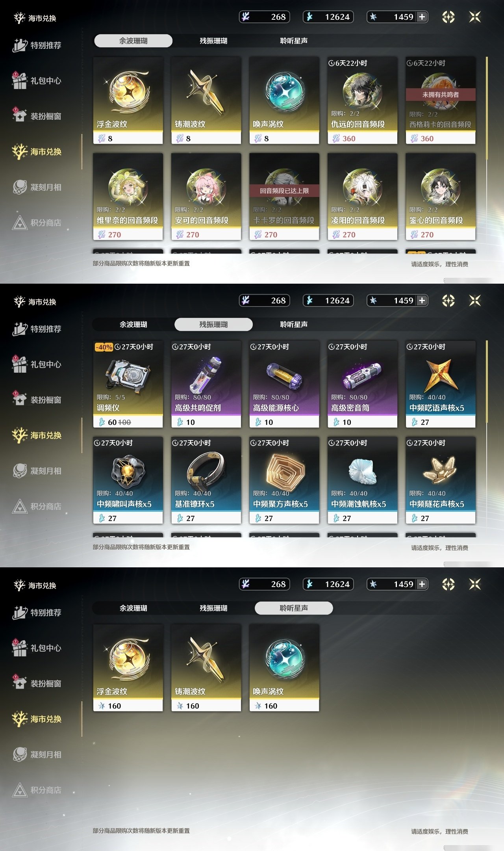Viewport: 504px width, 851px height.
Task: Click capped 卡卡罗的回音频段 item
Action: (x=284, y=197)
